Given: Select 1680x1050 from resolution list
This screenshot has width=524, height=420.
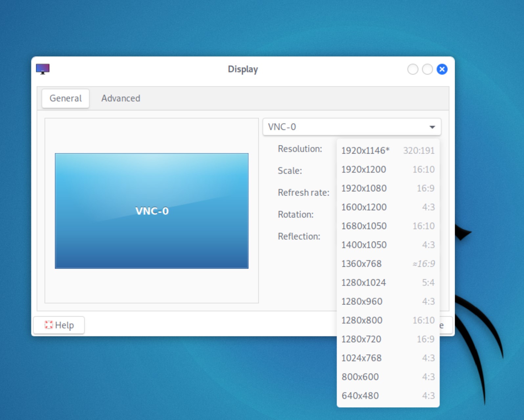Looking at the screenshot, I should [x=388, y=226].
